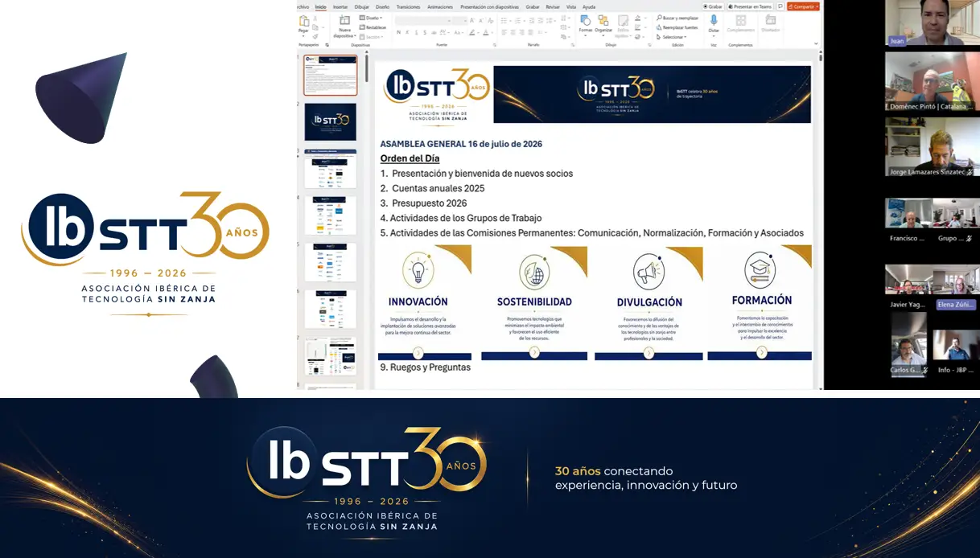Open the Complementos add-ins icon
The width and height of the screenshot is (980, 558).
tap(741, 20)
